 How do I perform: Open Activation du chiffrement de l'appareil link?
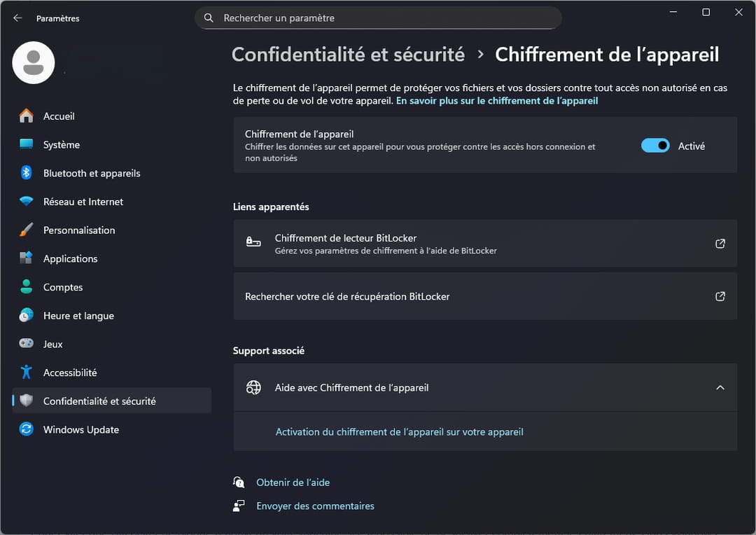pos(399,432)
